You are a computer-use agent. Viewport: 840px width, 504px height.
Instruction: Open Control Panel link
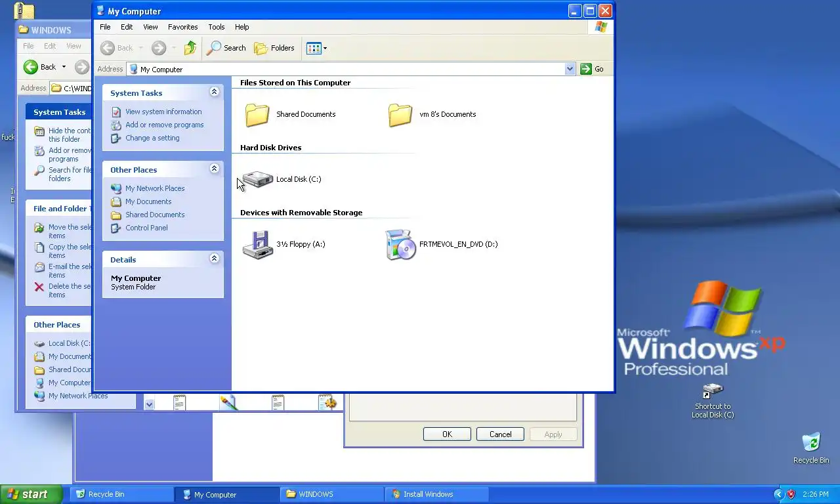point(146,228)
